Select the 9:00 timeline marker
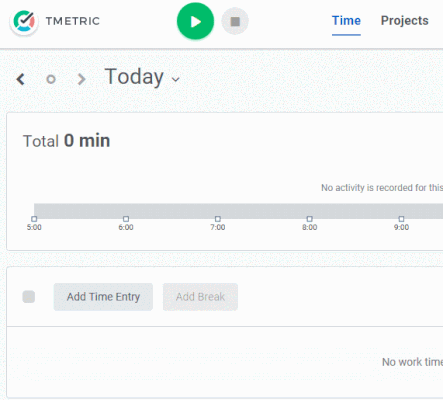Viewport: 443px width, 400px height. click(x=401, y=219)
